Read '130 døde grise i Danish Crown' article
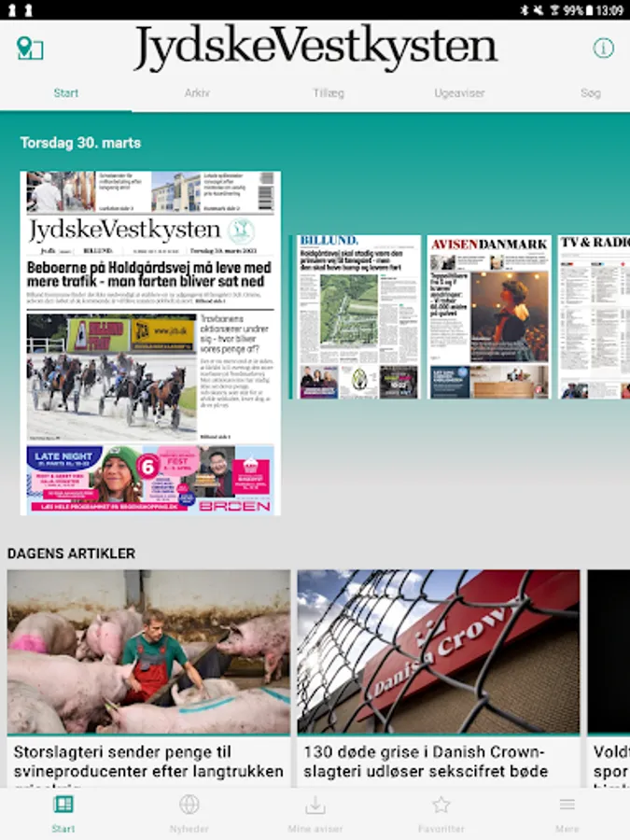This screenshot has height=840, width=630. [426, 762]
